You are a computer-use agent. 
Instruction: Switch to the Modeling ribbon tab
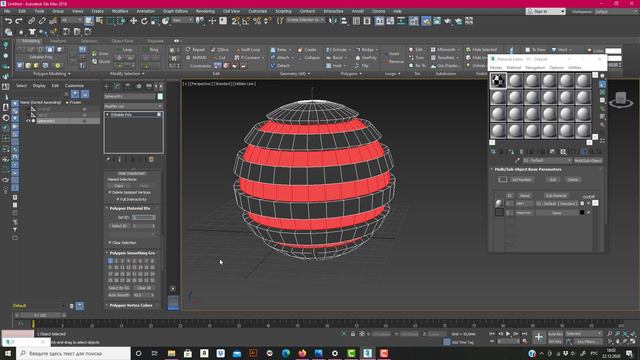pyautogui.click(x=31, y=41)
